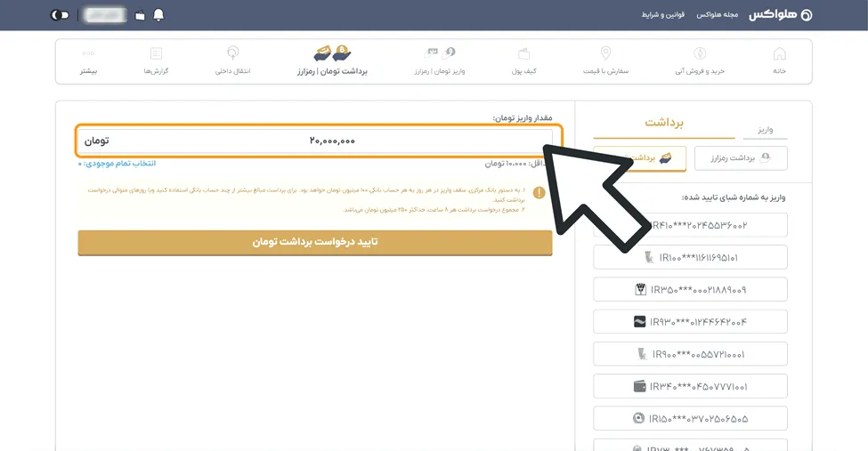
Task: Open the wallet icon in header
Action: [x=140, y=15]
